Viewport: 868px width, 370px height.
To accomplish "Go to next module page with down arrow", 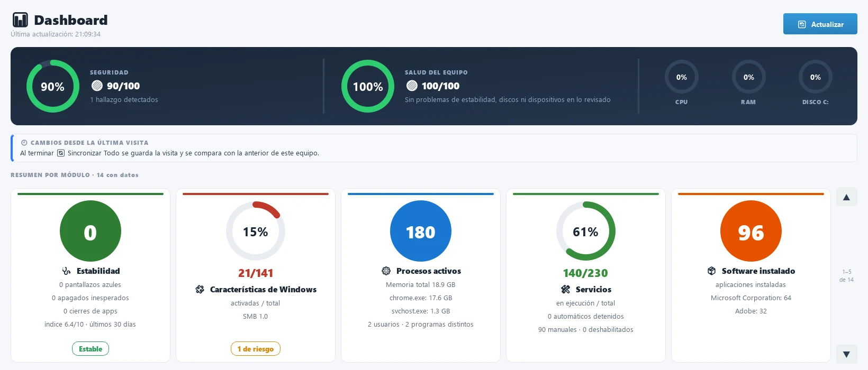I will point(846,354).
